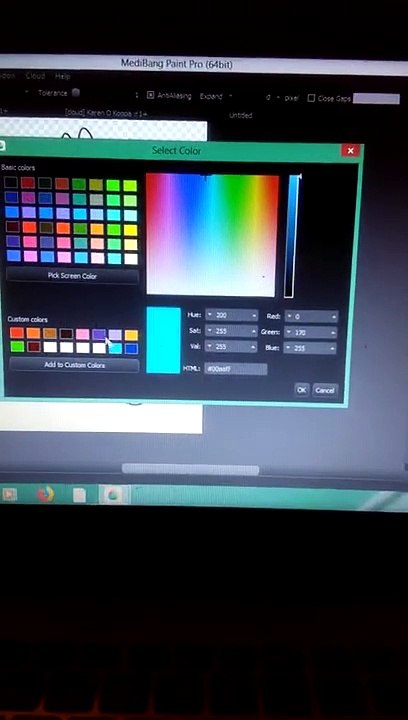The height and width of the screenshot is (720, 408).
Task: Cancel the Select Color dialog
Action: (x=324, y=390)
